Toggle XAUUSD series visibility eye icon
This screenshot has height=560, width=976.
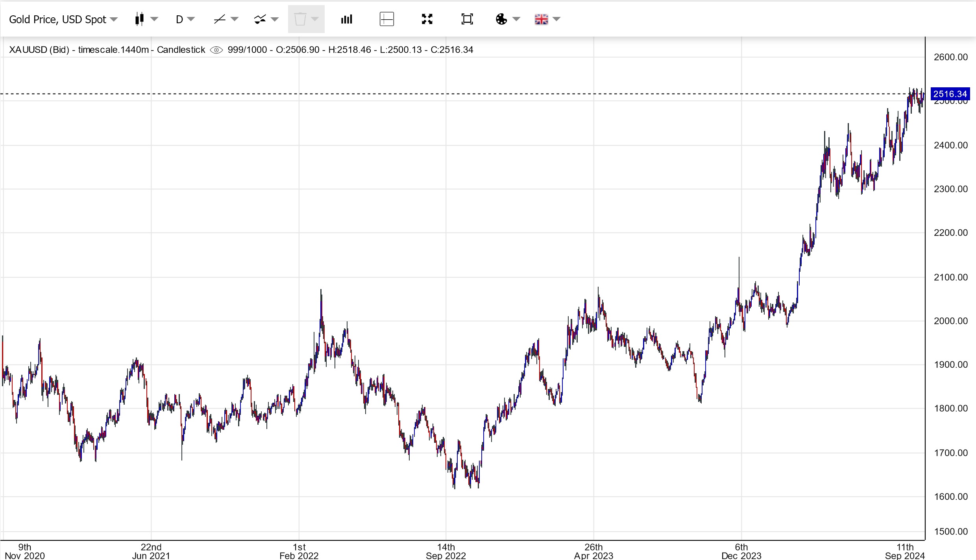click(216, 50)
